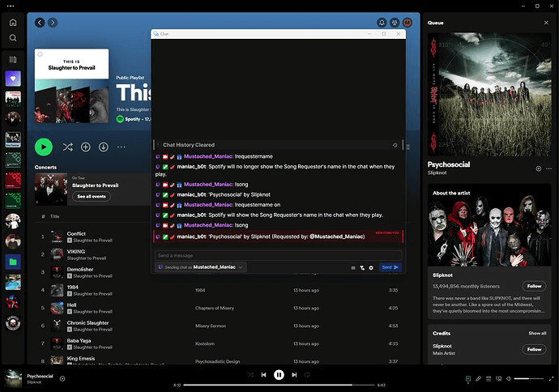Open album Misery Sermon link

click(211, 326)
